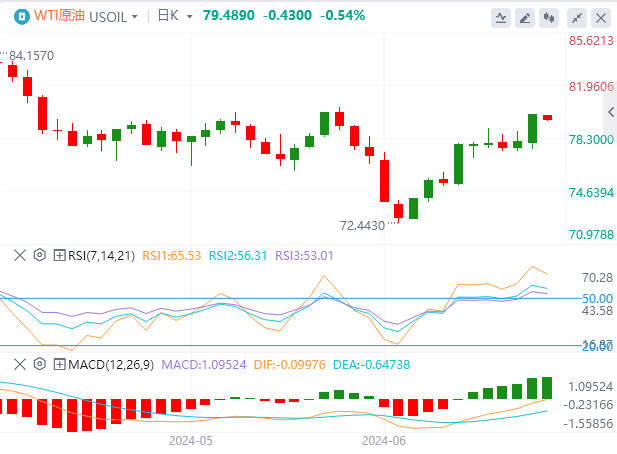Click the RSI 50.00 level label
The height and width of the screenshot is (454, 617).
(x=597, y=299)
